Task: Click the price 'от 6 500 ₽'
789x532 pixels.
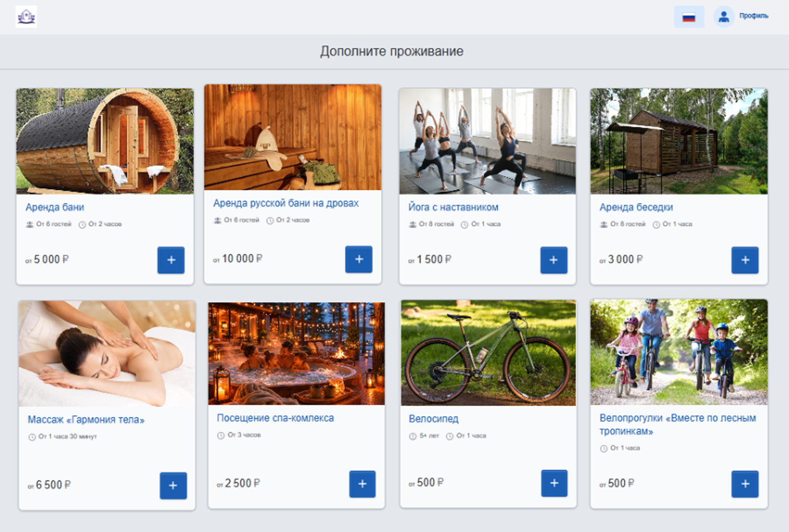Action: [x=49, y=485]
